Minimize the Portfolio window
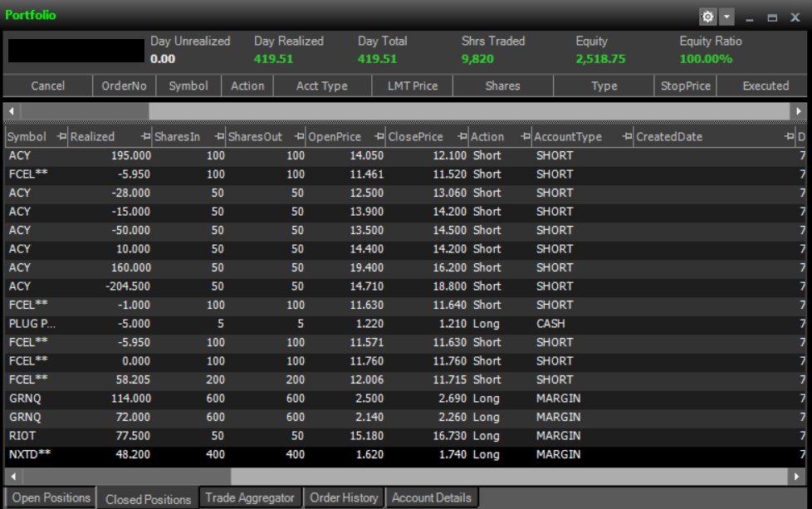812x509 pixels. coord(750,18)
